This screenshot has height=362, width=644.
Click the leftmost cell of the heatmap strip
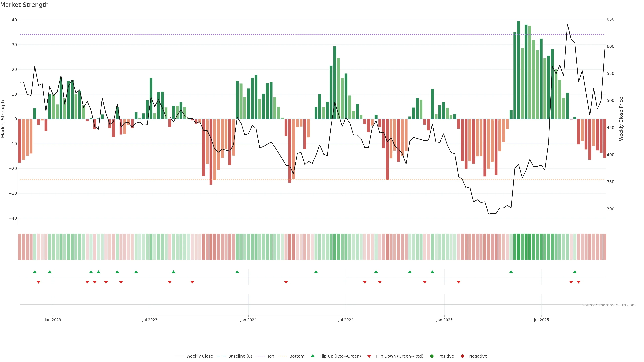[x=19, y=247]
